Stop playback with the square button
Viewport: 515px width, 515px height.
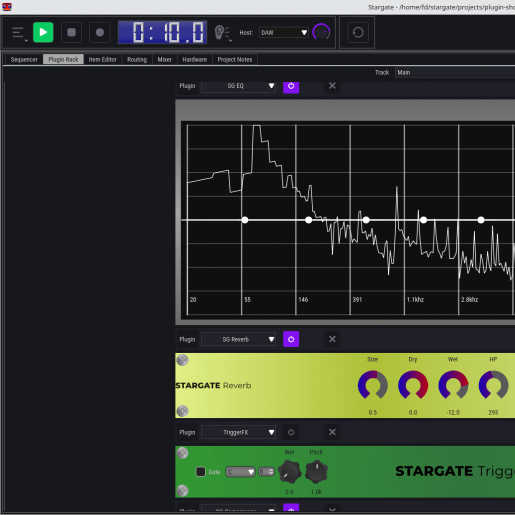coord(71,32)
